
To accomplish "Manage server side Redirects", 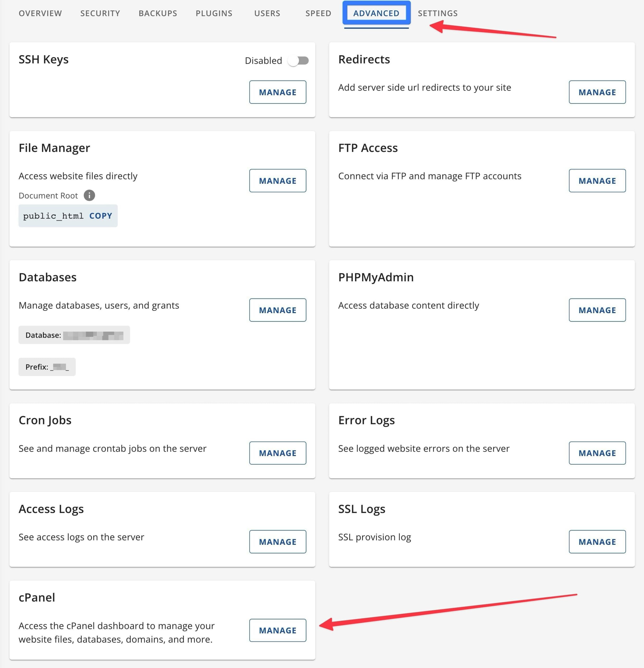I will pyautogui.click(x=597, y=92).
